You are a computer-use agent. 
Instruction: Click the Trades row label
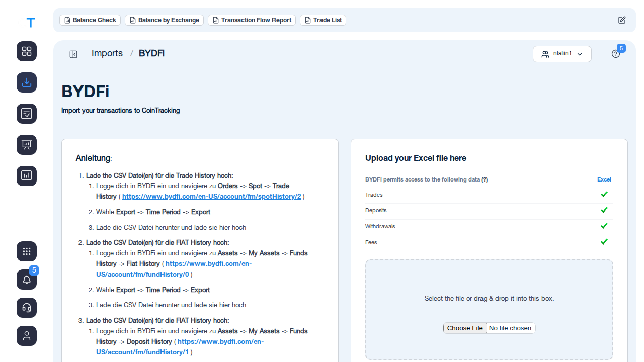tap(374, 195)
